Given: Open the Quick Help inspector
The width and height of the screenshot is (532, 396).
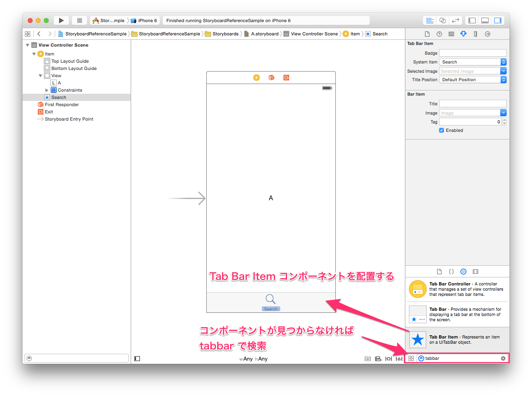Looking at the screenshot, I should pyautogui.click(x=439, y=34).
